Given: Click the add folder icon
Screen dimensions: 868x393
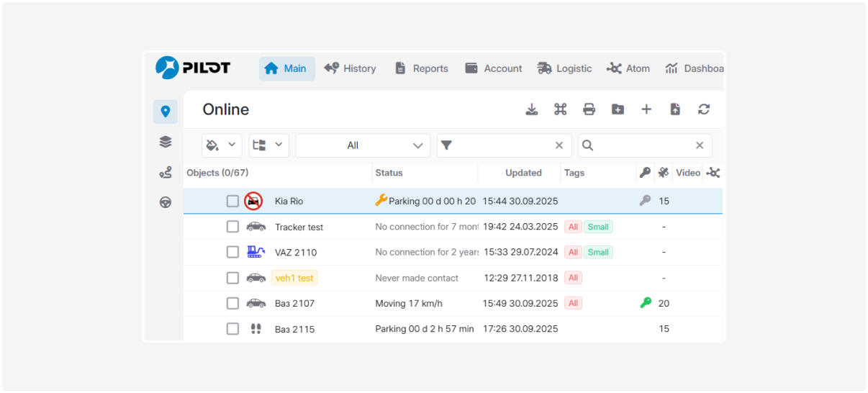Looking at the screenshot, I should coord(618,109).
